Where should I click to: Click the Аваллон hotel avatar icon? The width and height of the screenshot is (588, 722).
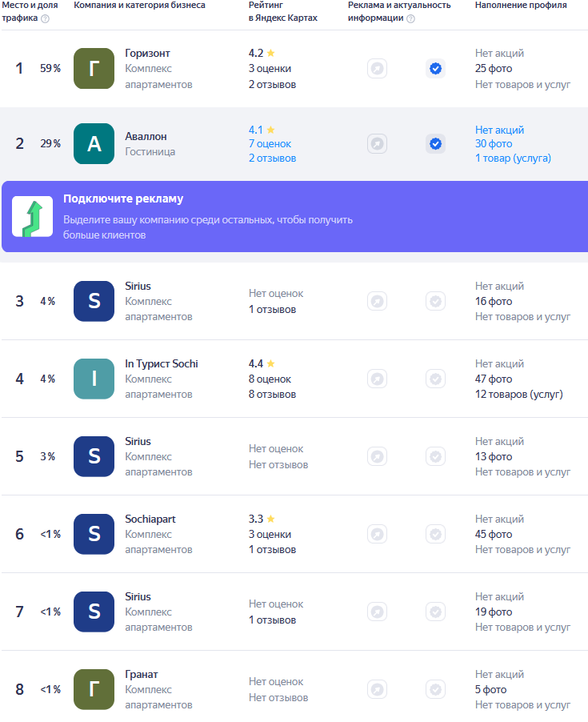(x=94, y=144)
